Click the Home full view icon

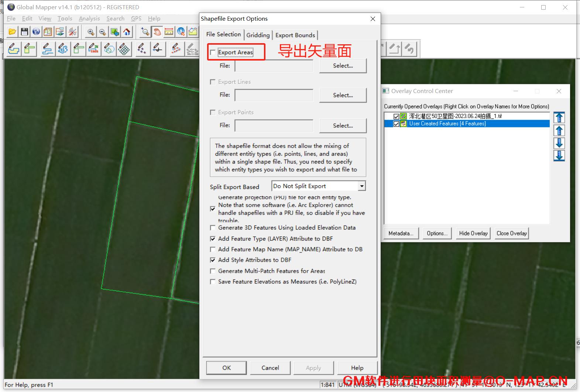127,32
